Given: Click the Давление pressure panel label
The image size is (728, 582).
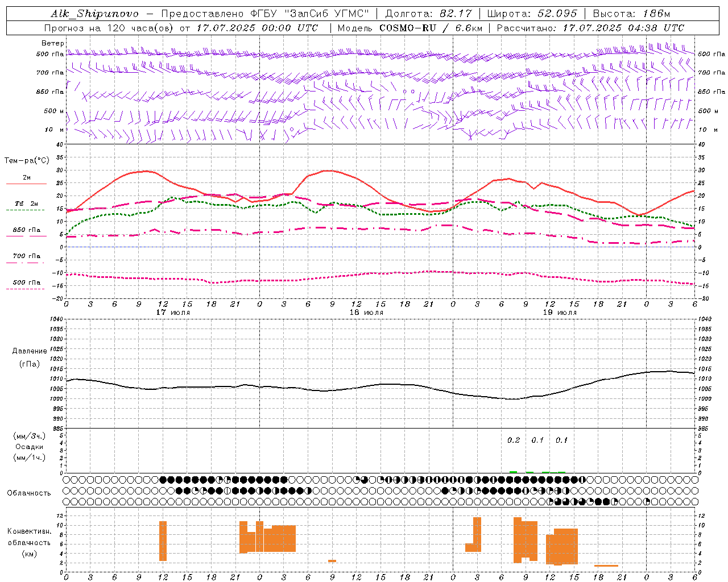Looking at the screenshot, I should click(x=30, y=351).
